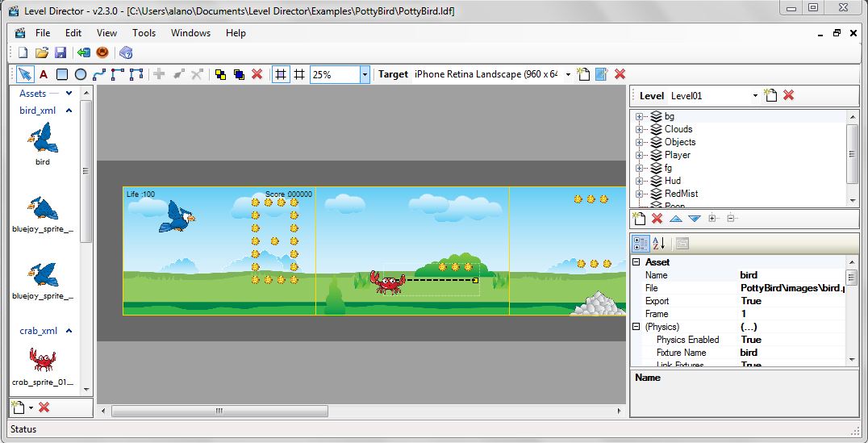Viewport: 868px width, 443px height.
Task: Collapse the crab_xml asset group
Action: 69,331
